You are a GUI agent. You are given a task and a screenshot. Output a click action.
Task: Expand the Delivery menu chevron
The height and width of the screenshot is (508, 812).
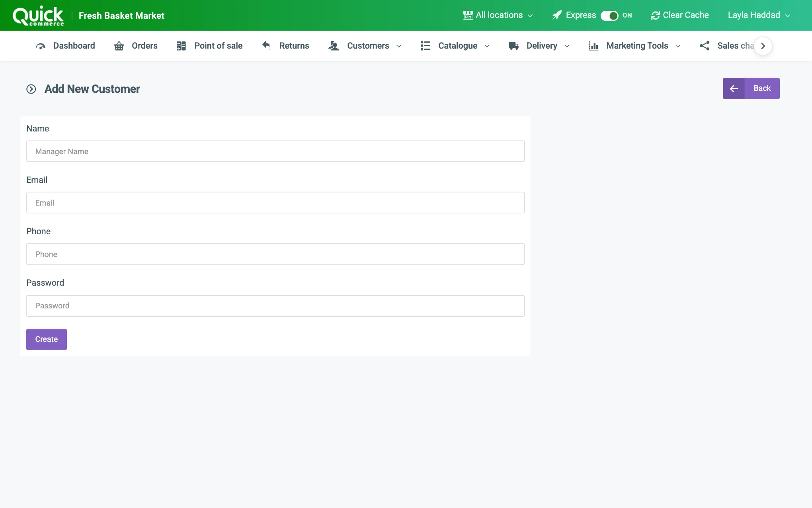[x=567, y=46]
